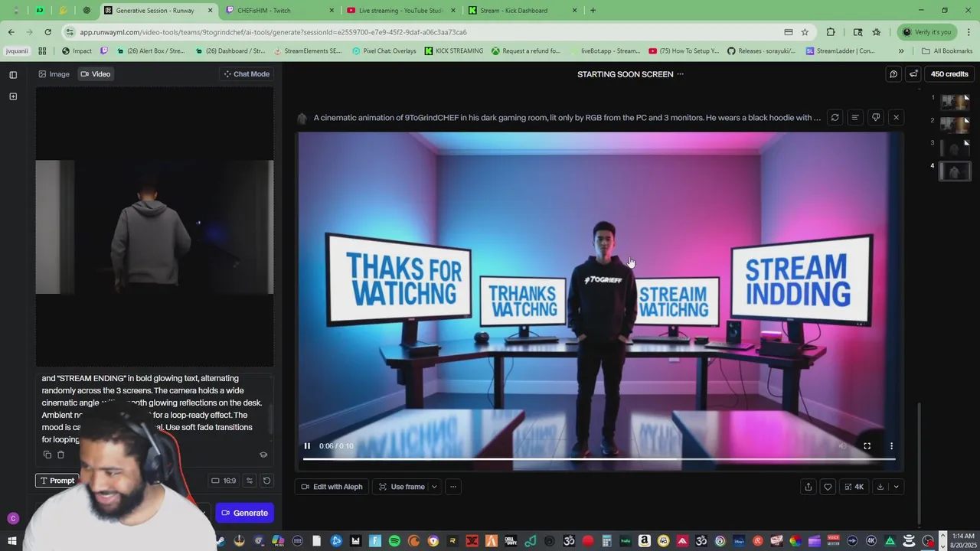Toggle the left sidebar panel icon
Image resolution: width=980 pixels, height=551 pixels.
click(13, 74)
